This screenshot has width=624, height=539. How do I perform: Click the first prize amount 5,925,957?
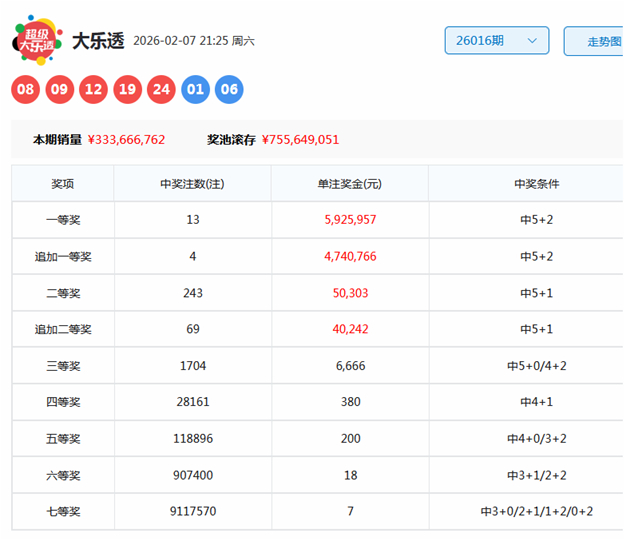click(x=350, y=220)
